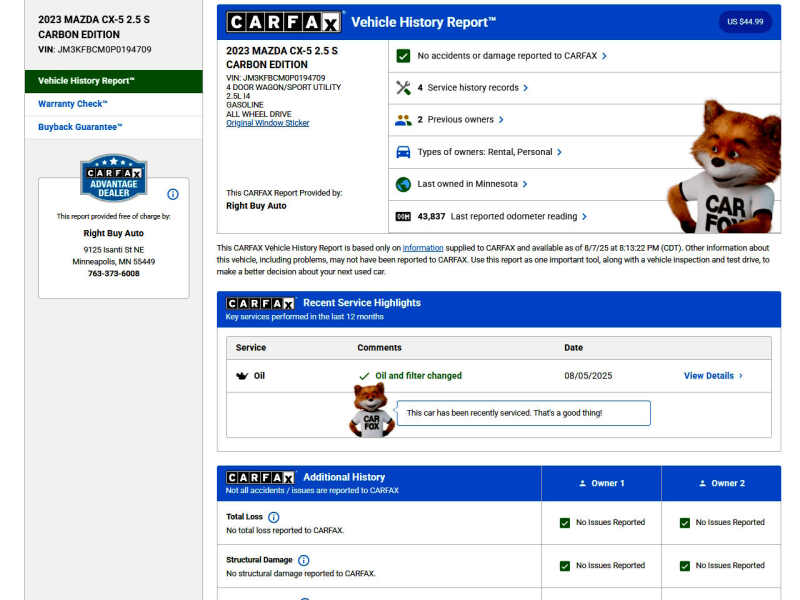The image size is (800, 600).
Task: Click the View Details chevron arrow
Action: tap(741, 376)
